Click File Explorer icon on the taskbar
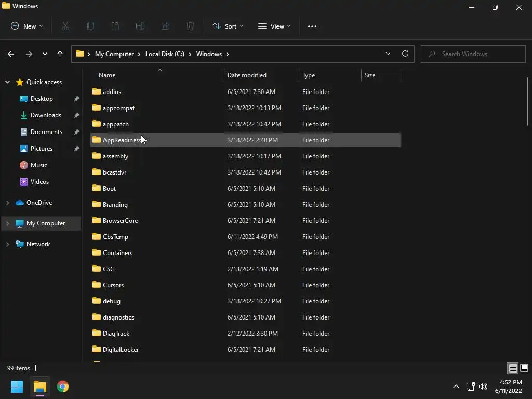The width and height of the screenshot is (532, 399). click(40, 387)
